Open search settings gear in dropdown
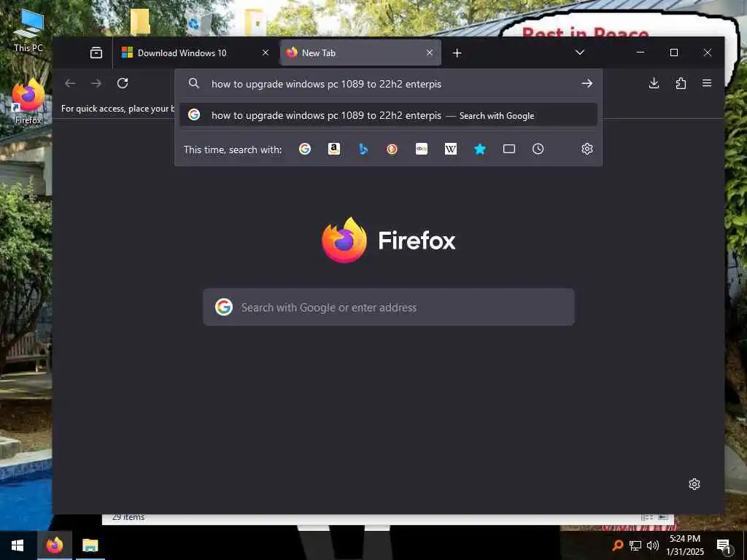This screenshot has width=747, height=560. (x=587, y=149)
